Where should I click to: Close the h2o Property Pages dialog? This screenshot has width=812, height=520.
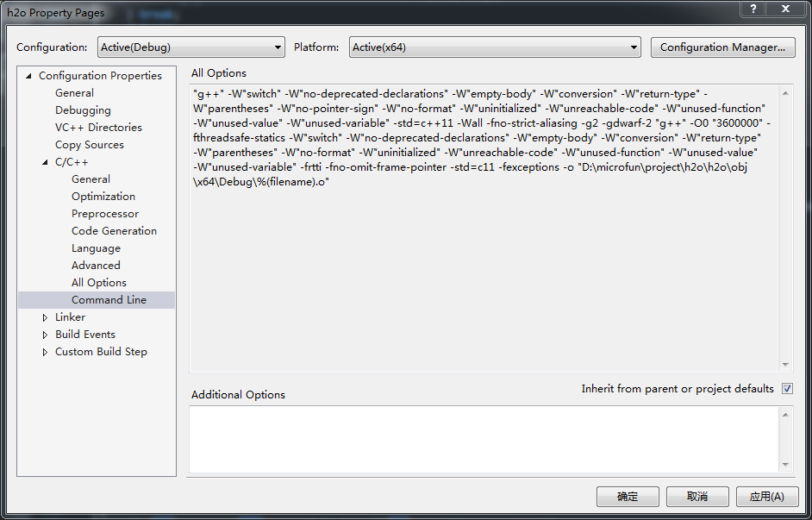point(785,9)
